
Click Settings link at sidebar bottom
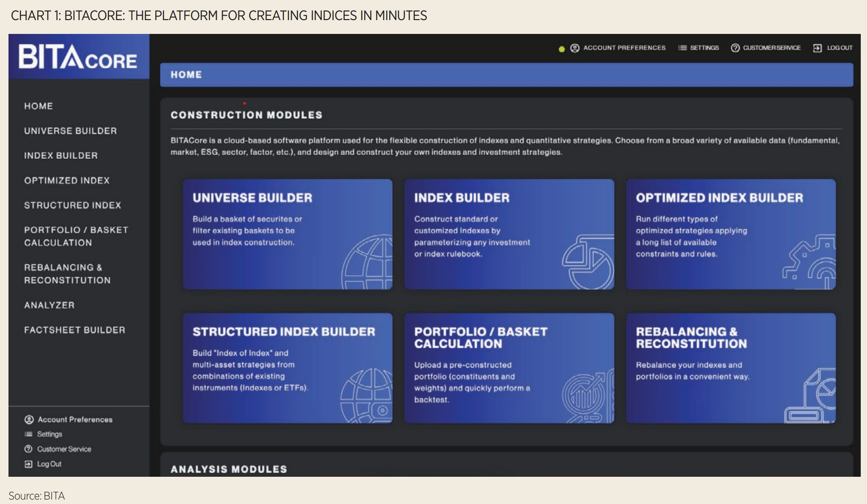coord(50,434)
